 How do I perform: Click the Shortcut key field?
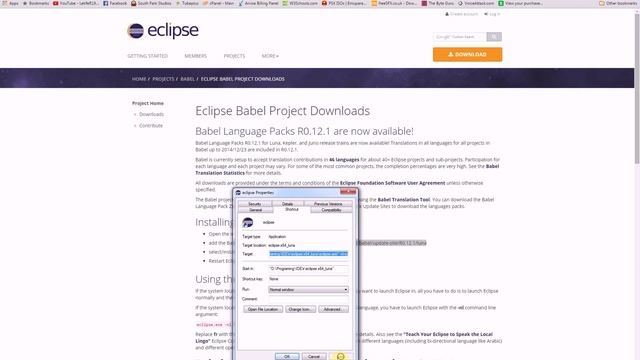[309, 279]
